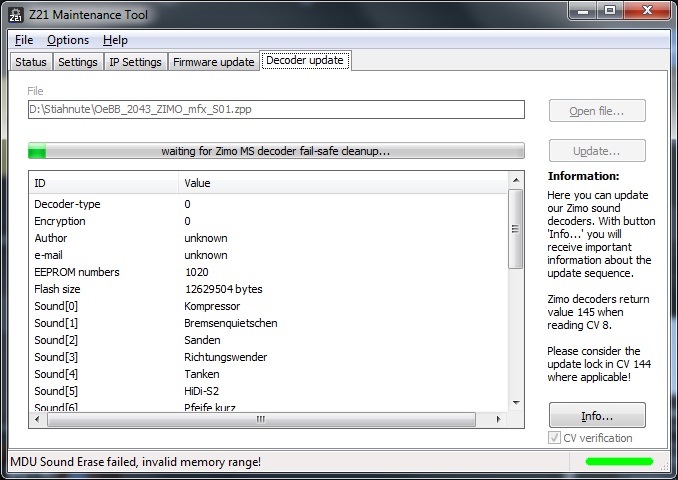The image size is (678, 480).
Task: Open the Help menu
Action: [x=115, y=40]
